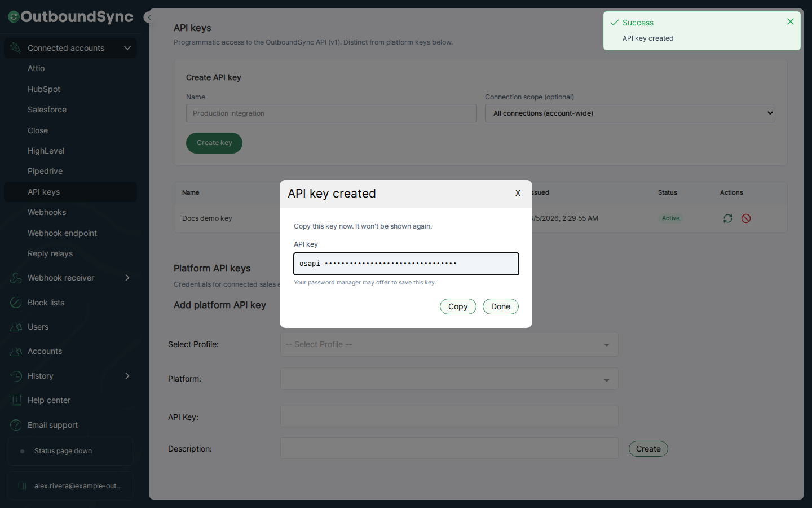The height and width of the screenshot is (508, 812).
Task: Click the Accounts icon
Action: (x=16, y=351)
